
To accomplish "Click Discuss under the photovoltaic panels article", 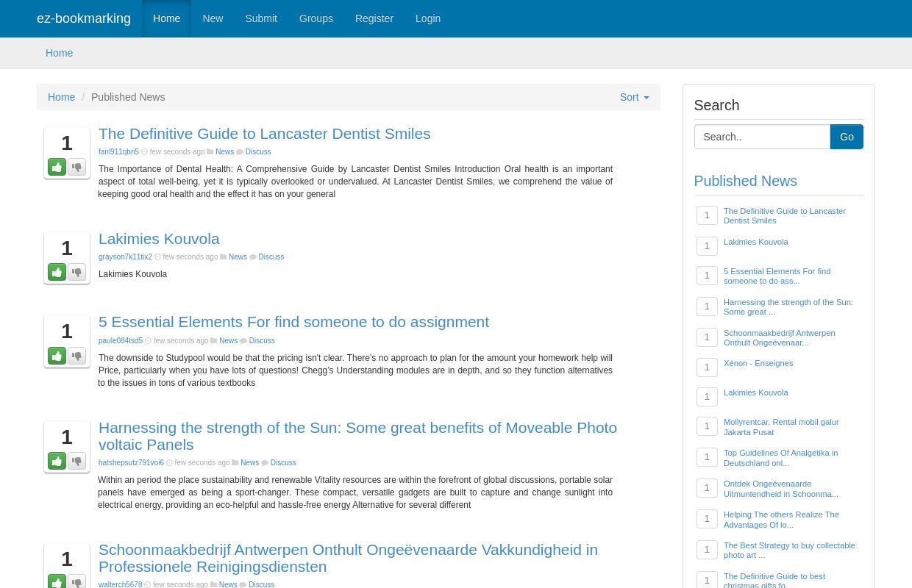I will pyautogui.click(x=282, y=462).
